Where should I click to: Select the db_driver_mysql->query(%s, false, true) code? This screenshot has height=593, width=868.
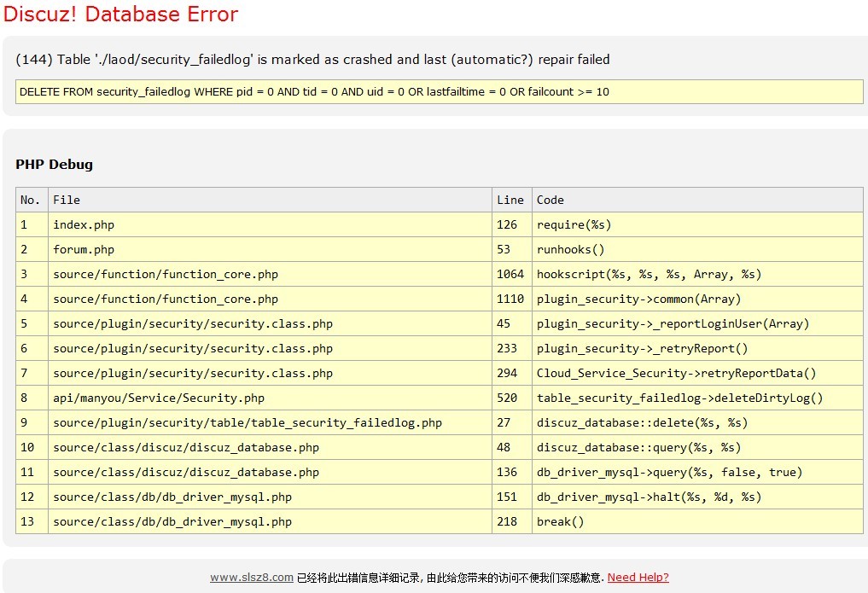point(669,473)
